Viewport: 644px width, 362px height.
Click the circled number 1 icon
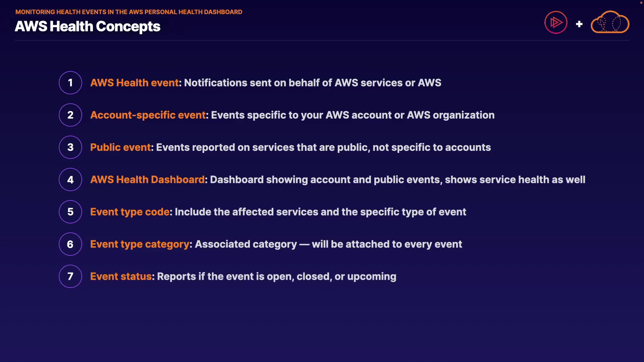[70, 83]
